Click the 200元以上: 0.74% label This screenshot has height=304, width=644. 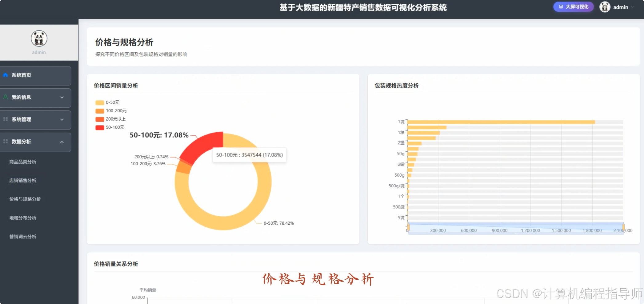[151, 157]
